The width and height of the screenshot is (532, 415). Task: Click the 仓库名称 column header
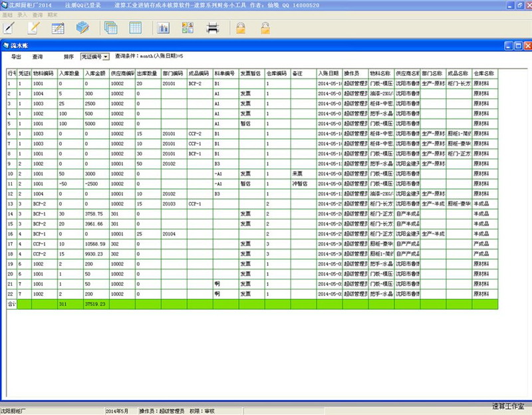(485, 73)
